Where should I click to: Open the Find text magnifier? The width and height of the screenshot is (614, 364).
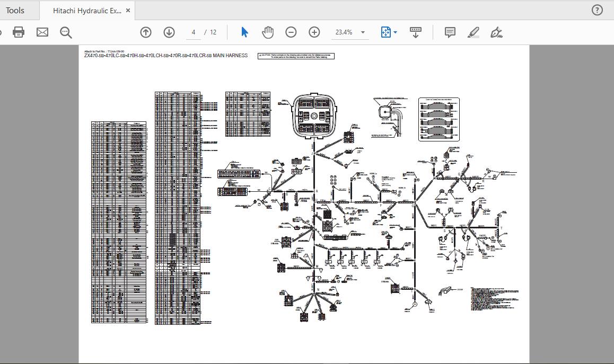pyautogui.click(x=66, y=32)
